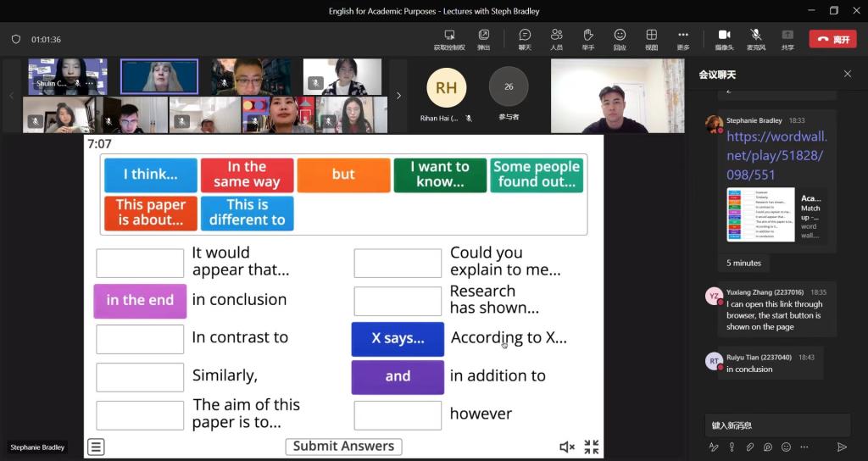Toggle the Chat (聊天) panel
868x461 pixels.
[525, 38]
